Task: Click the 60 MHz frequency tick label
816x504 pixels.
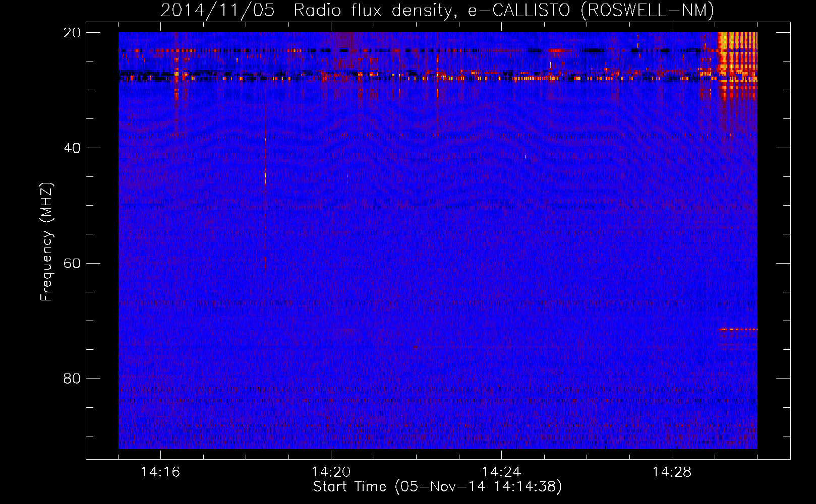Action: click(x=72, y=264)
